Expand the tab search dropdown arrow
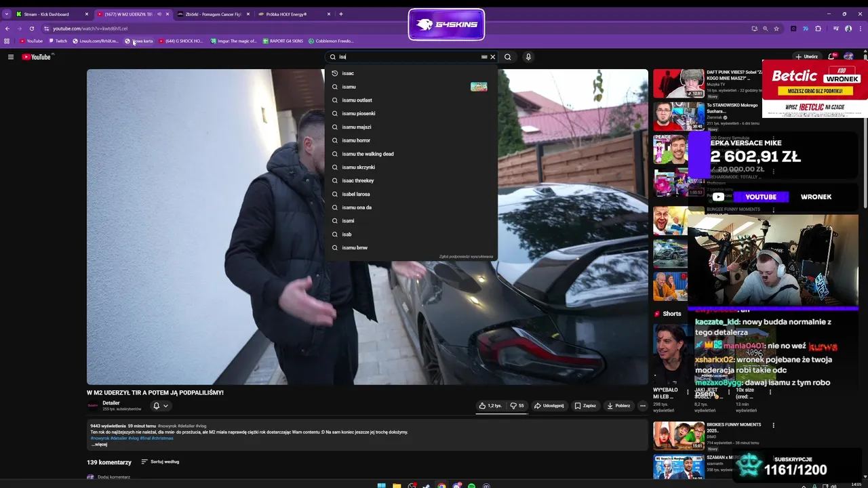The height and width of the screenshot is (488, 868). [6, 14]
